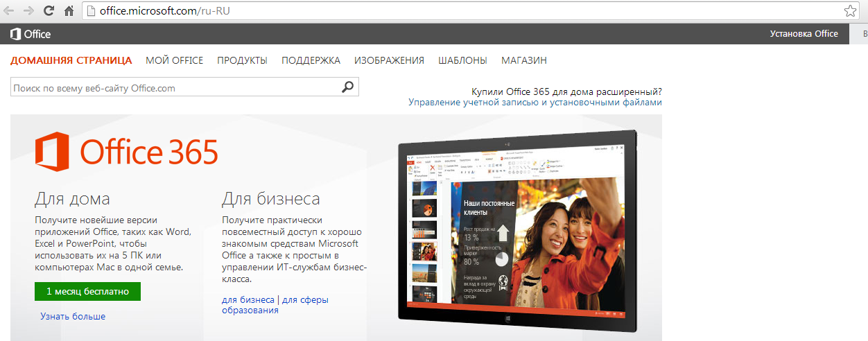Click Установка Office in header
868x341 pixels.
pyautogui.click(x=804, y=34)
